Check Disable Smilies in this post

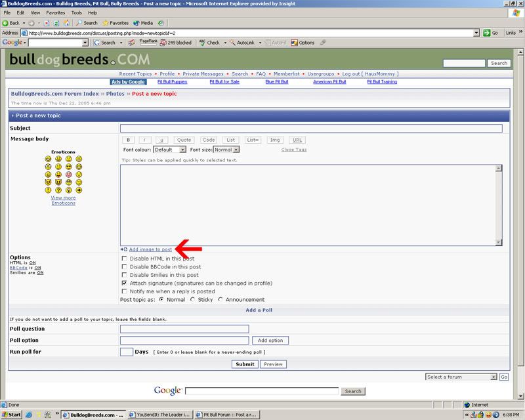[124, 275]
